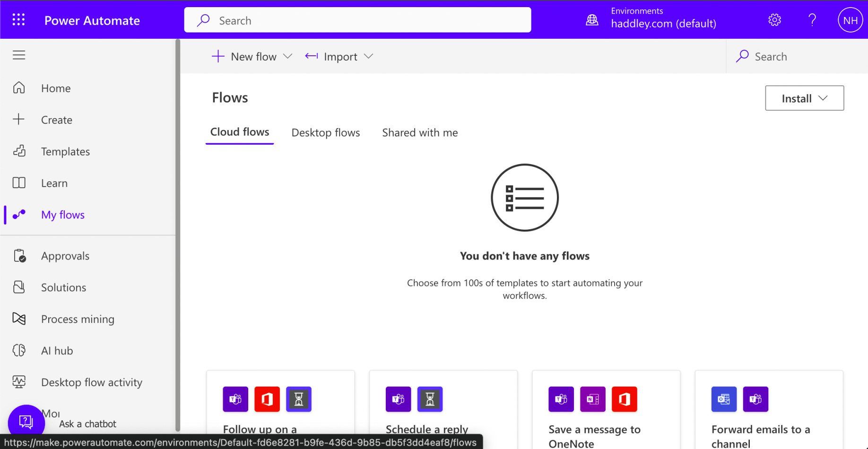The width and height of the screenshot is (868, 449).
Task: Click the flows Search box
Action: tap(799, 57)
